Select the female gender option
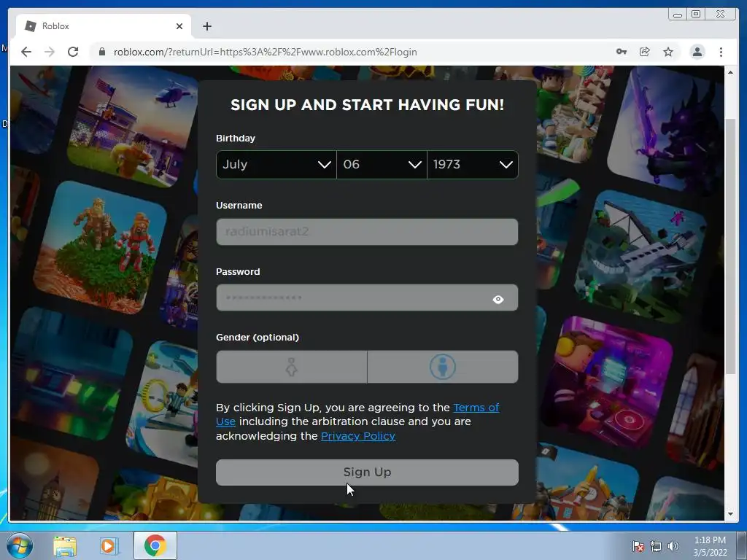The height and width of the screenshot is (560, 747). click(x=292, y=367)
